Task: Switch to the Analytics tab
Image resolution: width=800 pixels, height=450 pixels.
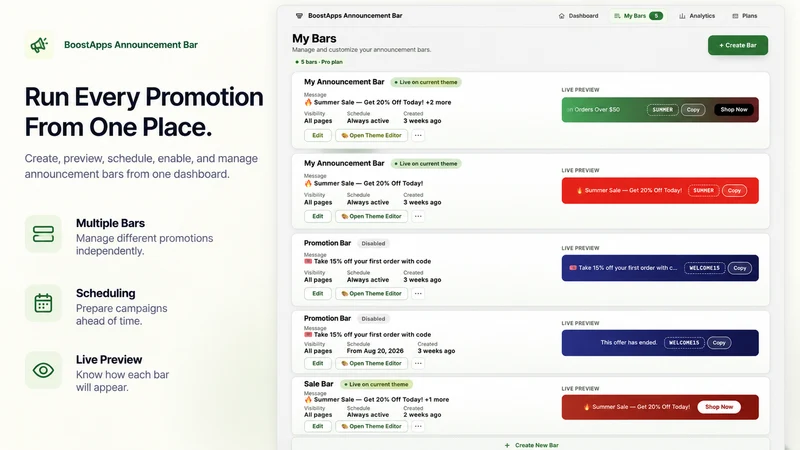Action: 697,16
